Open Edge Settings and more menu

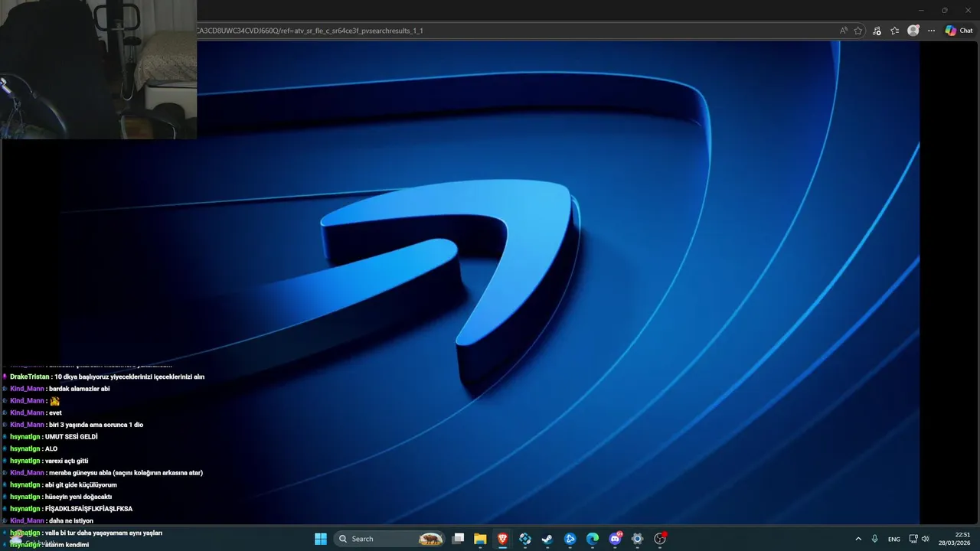point(931,31)
